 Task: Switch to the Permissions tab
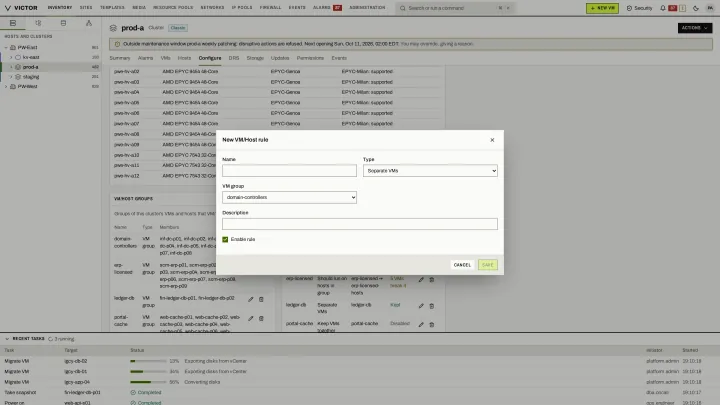310,58
